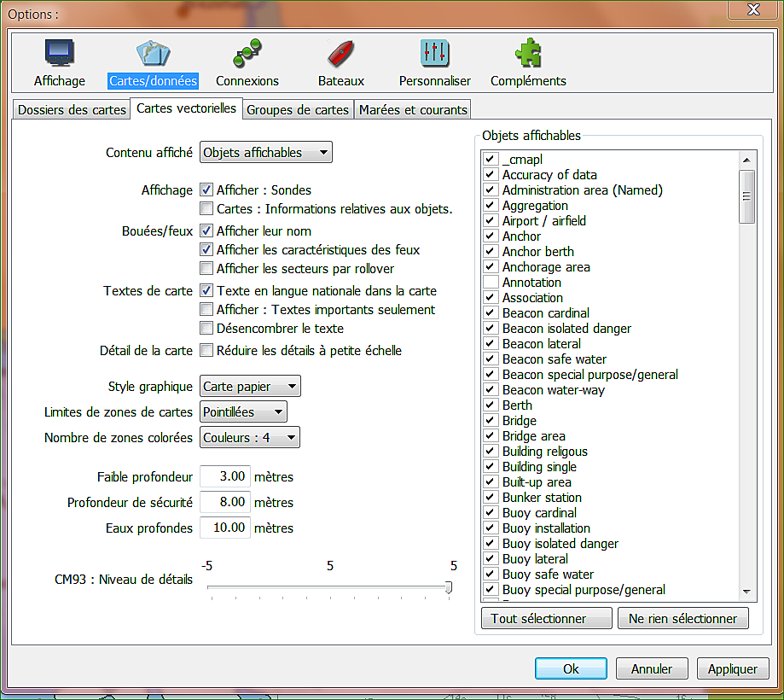
Task: Toggle Anchorage area checkbox
Action: tap(491, 266)
